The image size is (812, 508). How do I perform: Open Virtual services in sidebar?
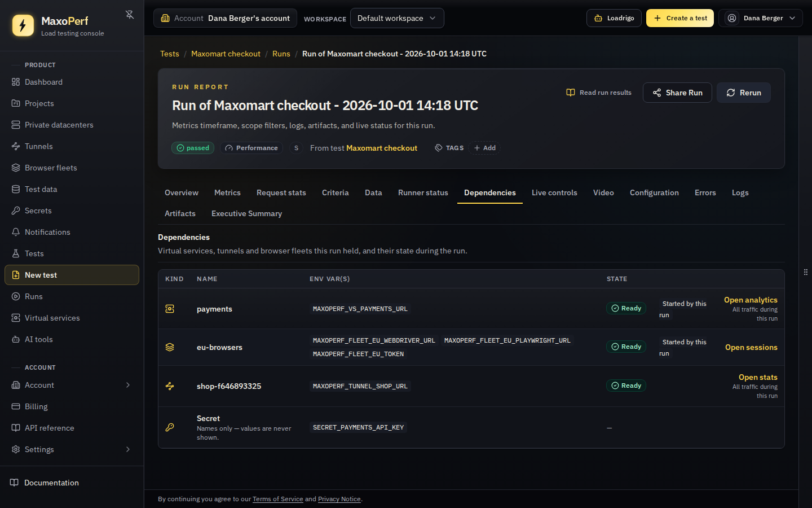click(72, 318)
